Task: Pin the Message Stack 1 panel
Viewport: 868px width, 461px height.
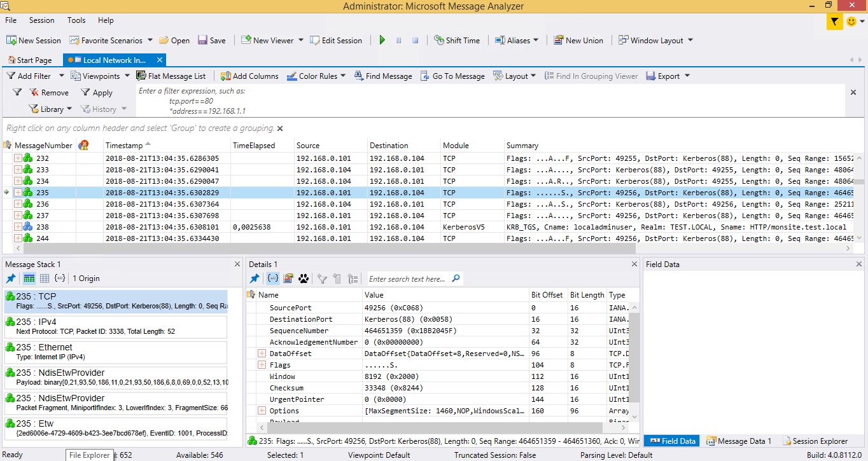Action: (11, 279)
